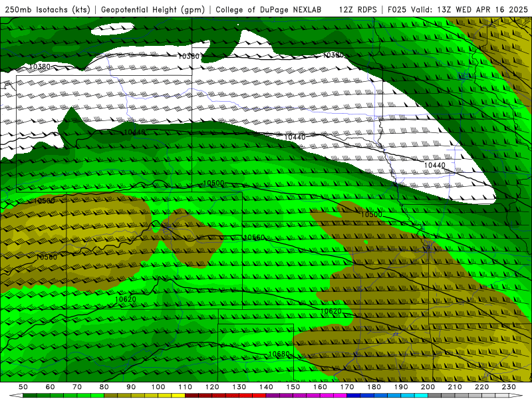This screenshot has height=399, width=532.
Task: Click the 'F025 Valid: 13Z WED APR 16 2025' text
Action: click(458, 9)
